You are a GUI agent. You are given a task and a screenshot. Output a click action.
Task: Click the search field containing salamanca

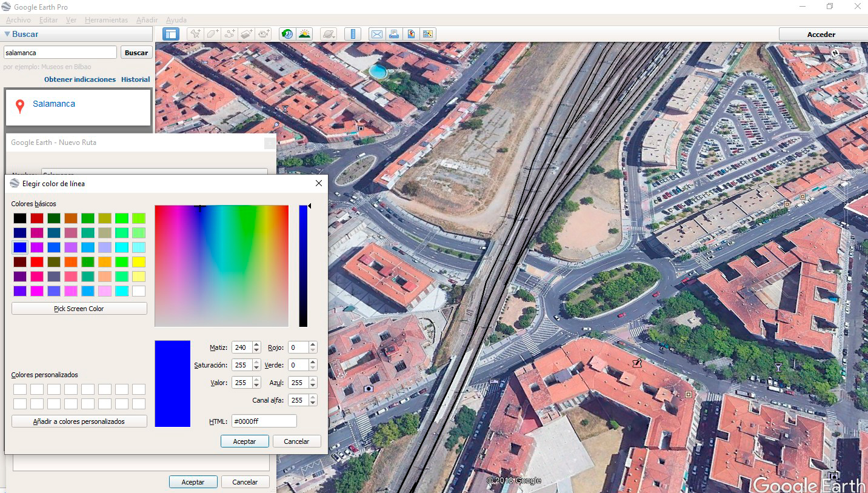[60, 53]
